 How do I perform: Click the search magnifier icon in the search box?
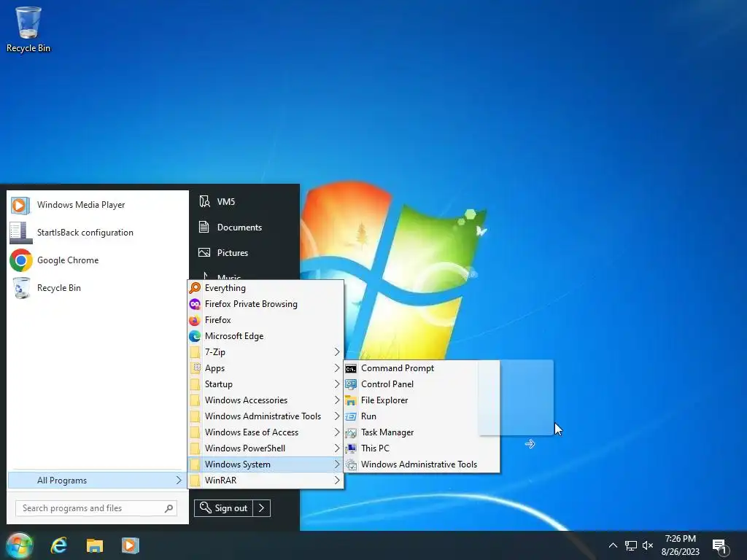tap(169, 508)
